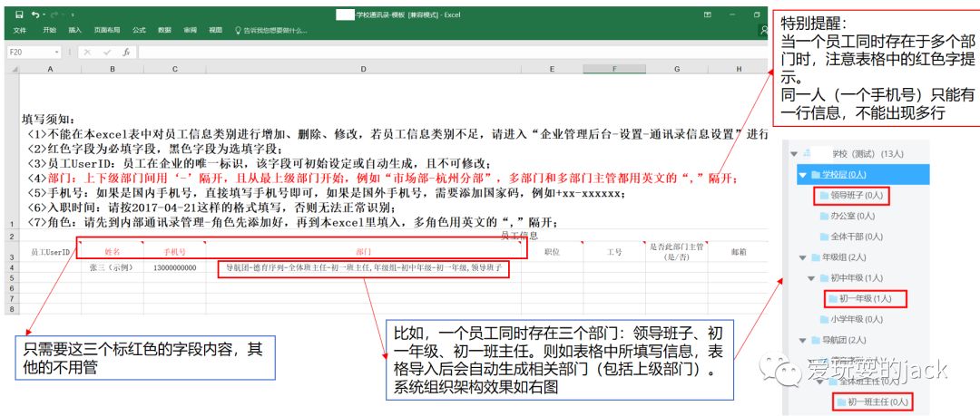Click the 是否此部门主管 header cell
Image resolution: width=980 pixels, height=416 pixels.
677,252
